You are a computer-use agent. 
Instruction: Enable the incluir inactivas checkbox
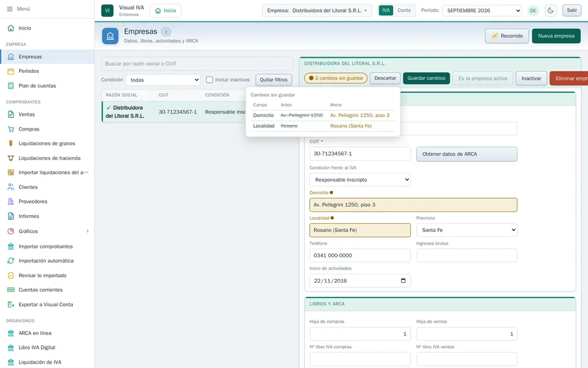pos(209,80)
